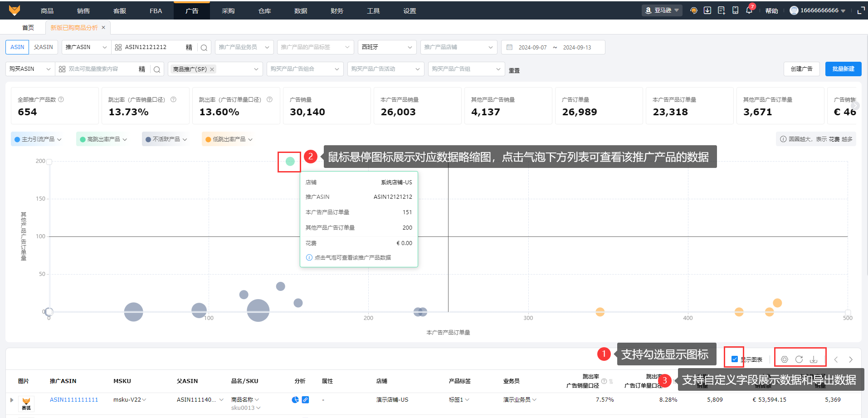Screen dimensions: 868x418
Task: Click the mobile phone icon in top bar
Action: pos(735,10)
